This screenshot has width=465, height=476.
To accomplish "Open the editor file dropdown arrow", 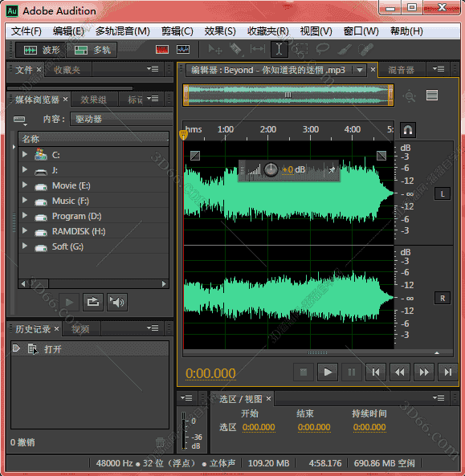I will (x=360, y=70).
